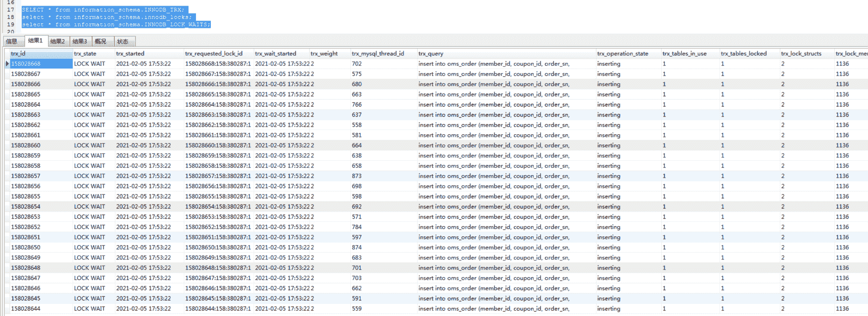The width and height of the screenshot is (868, 316).
Task: Click SQL line 18 selecting from innodb_locks
Action: point(107,17)
